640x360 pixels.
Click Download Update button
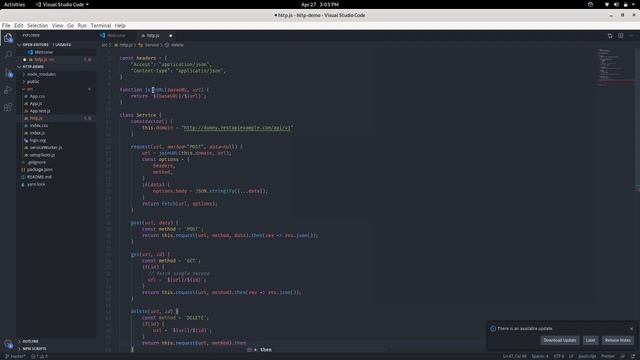click(560, 340)
